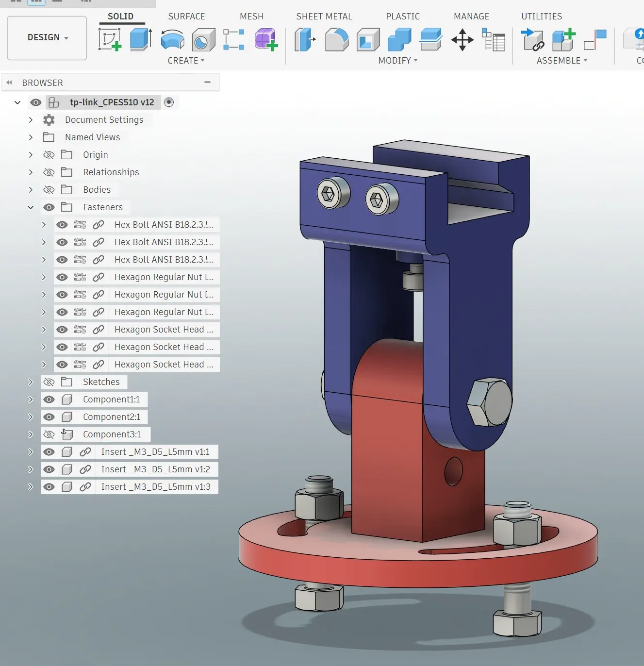Choose the Revolve tool icon
Viewport: 644px width, 666px height.
coord(172,39)
